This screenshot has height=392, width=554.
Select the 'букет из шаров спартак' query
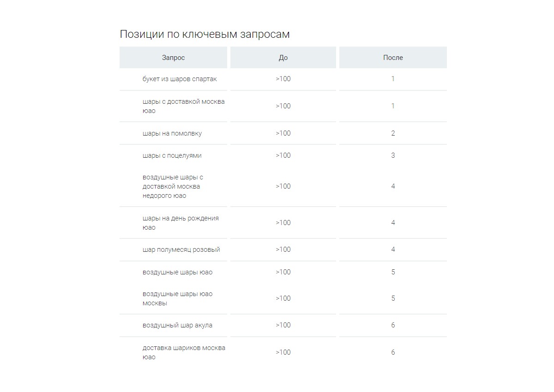pos(180,79)
